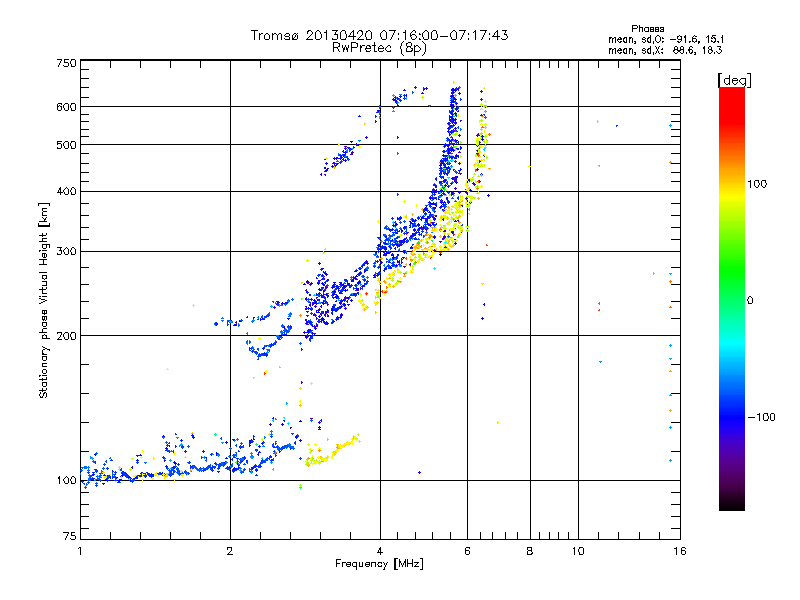
Task: Click the x-axis tick label '2'
Action: (230, 551)
